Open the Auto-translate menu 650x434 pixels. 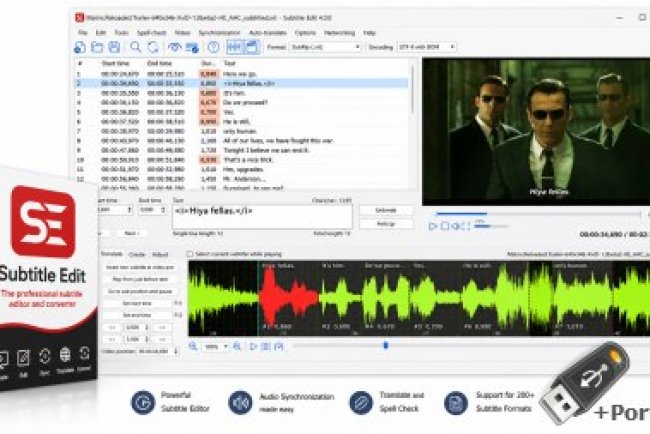(267, 33)
